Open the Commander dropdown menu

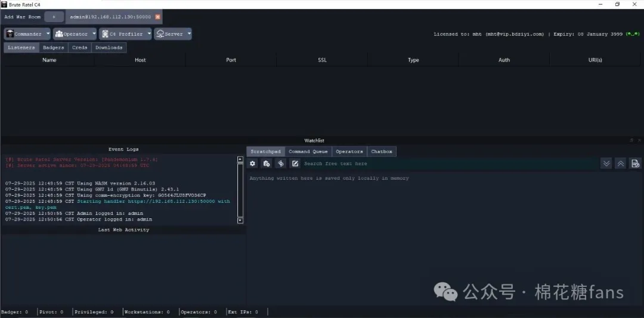(27, 34)
